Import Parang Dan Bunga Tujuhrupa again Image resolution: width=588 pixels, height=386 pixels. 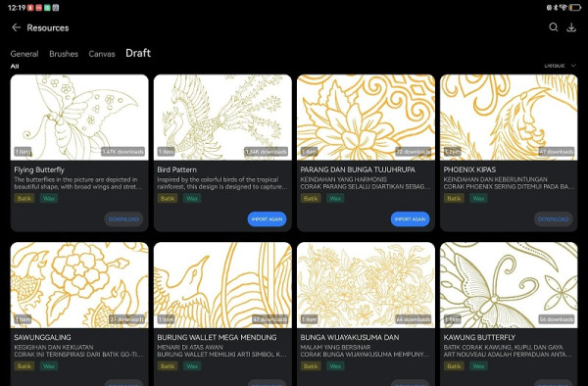tap(410, 219)
